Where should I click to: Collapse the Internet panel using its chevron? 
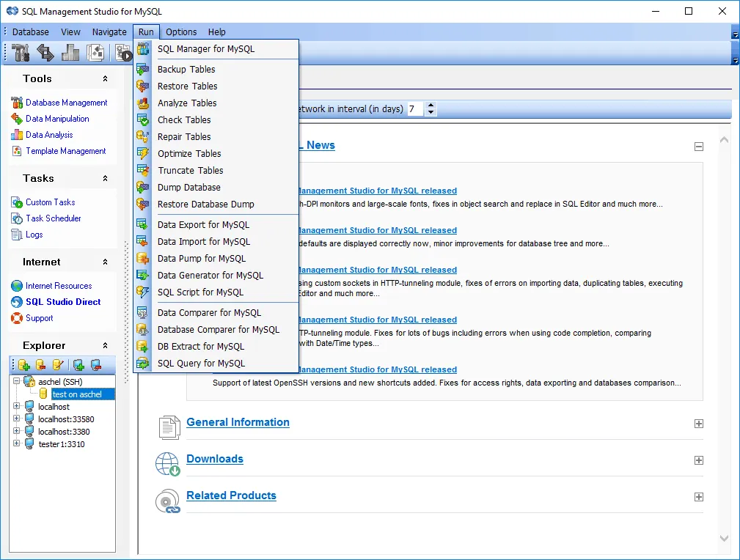click(105, 262)
